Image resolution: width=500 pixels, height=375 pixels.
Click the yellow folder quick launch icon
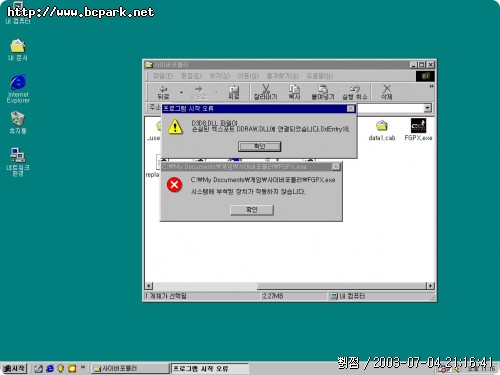pyautogui.click(x=72, y=368)
